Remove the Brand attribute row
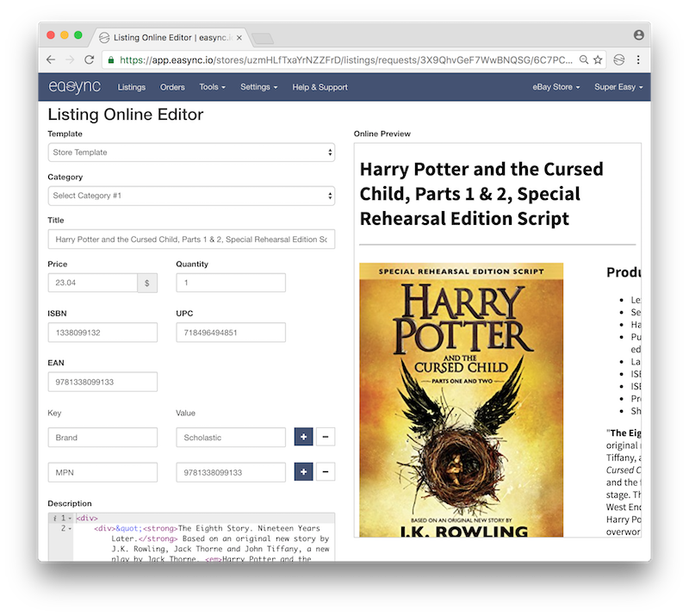The width and height of the screenshot is (689, 616). pyautogui.click(x=326, y=437)
